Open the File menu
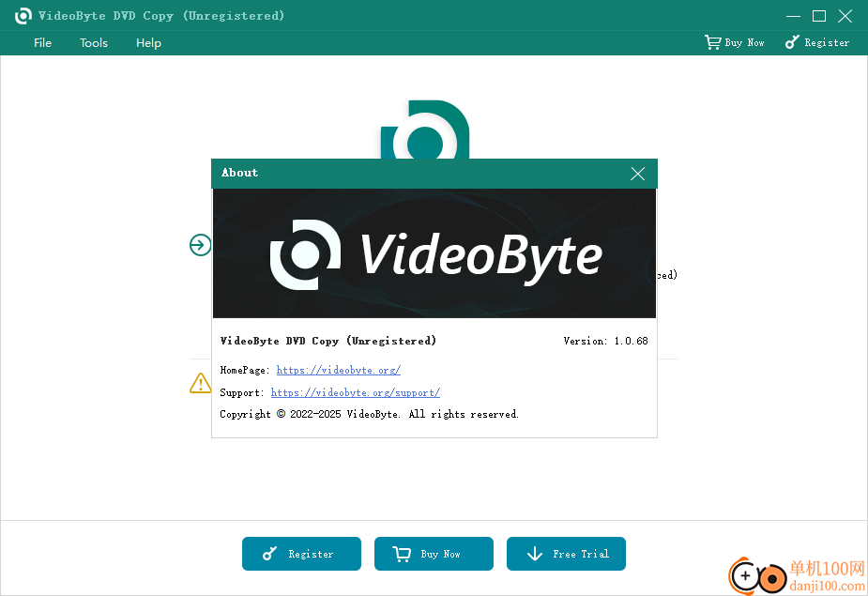 click(42, 42)
